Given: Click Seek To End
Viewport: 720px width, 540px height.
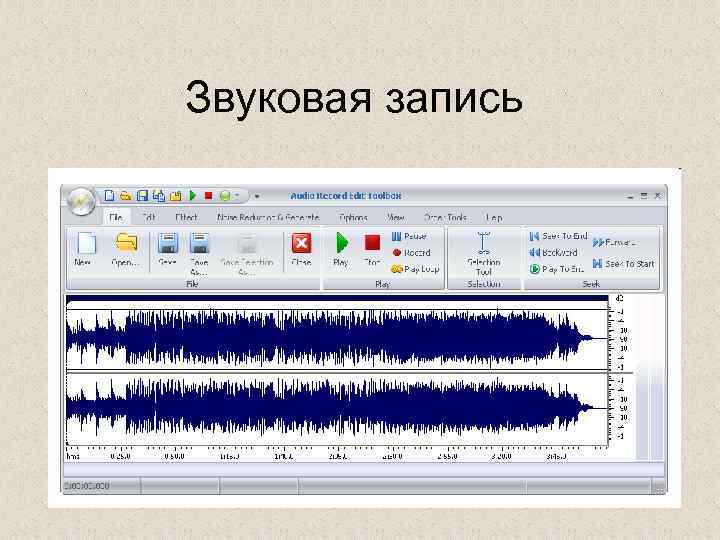Looking at the screenshot, I should (558, 236).
